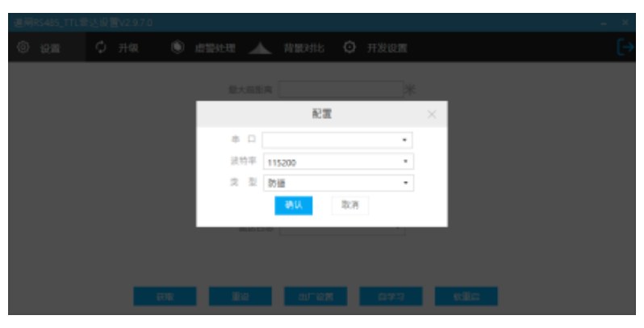Click the window title RS485_TTL V2.9.7.0 text

tap(83, 23)
